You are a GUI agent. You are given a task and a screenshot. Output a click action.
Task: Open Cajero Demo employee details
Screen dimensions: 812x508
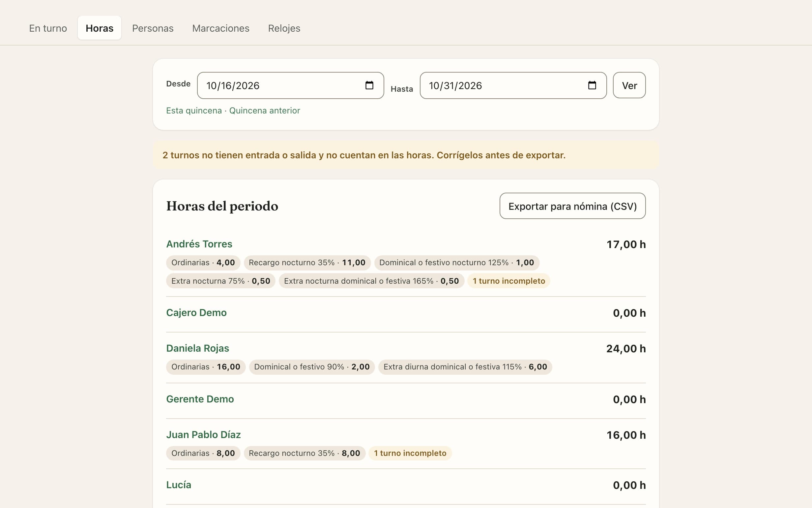[196, 312]
